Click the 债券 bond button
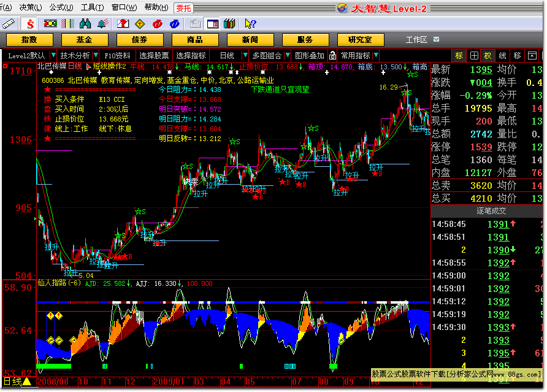Image resolution: width=547 pixels, height=392 pixels. (x=140, y=39)
